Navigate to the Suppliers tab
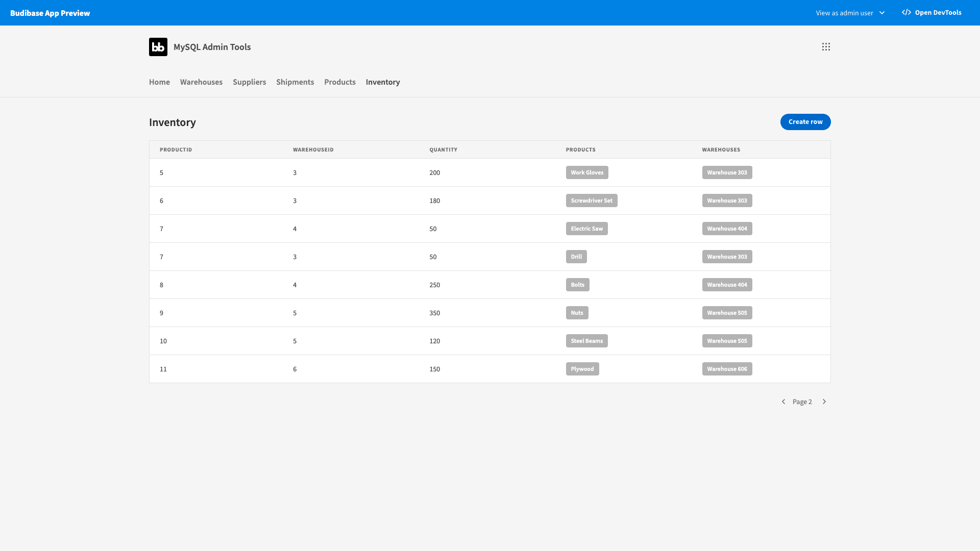 pyautogui.click(x=249, y=82)
